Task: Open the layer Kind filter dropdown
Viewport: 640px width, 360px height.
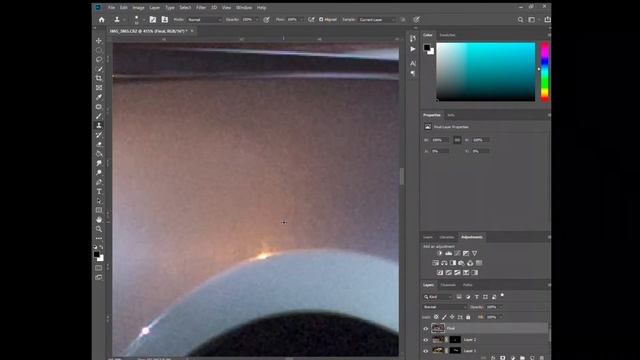Action: 438,297
